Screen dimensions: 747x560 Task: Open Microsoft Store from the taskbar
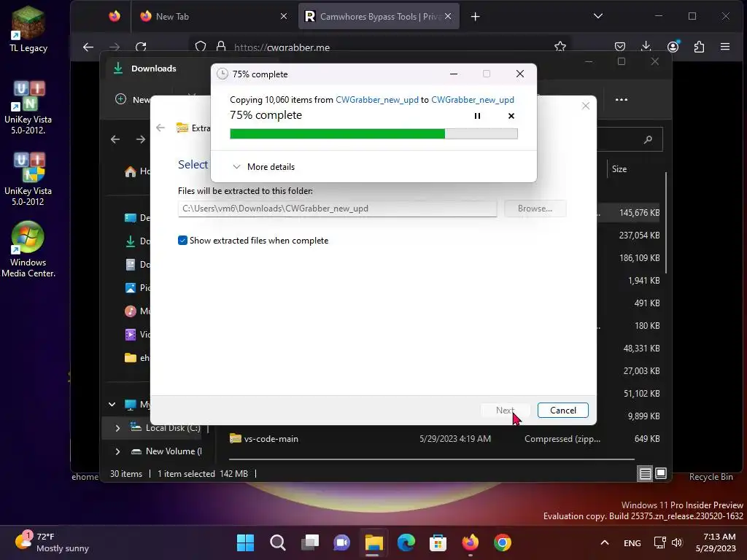[438, 542]
